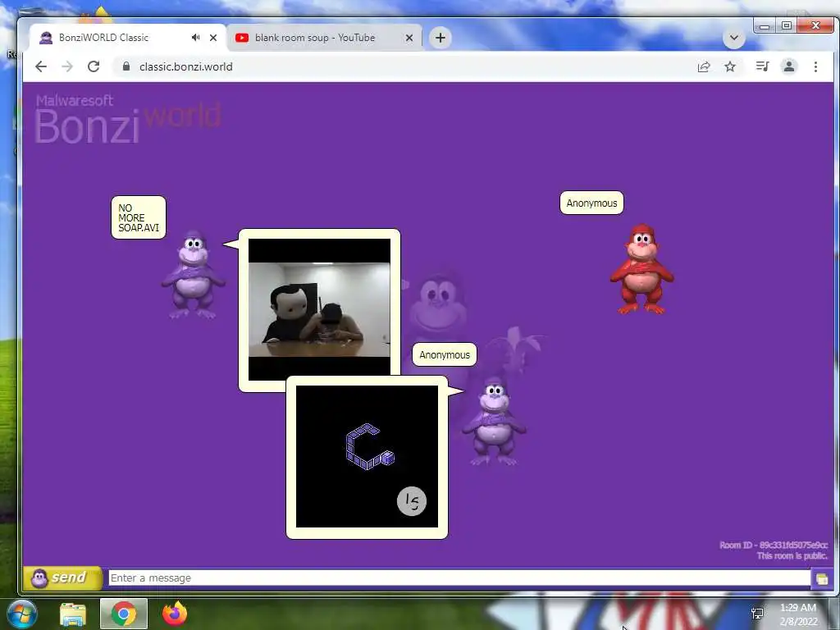The height and width of the screenshot is (630, 840).
Task: Open the icon right of the message field
Action: pos(822,578)
